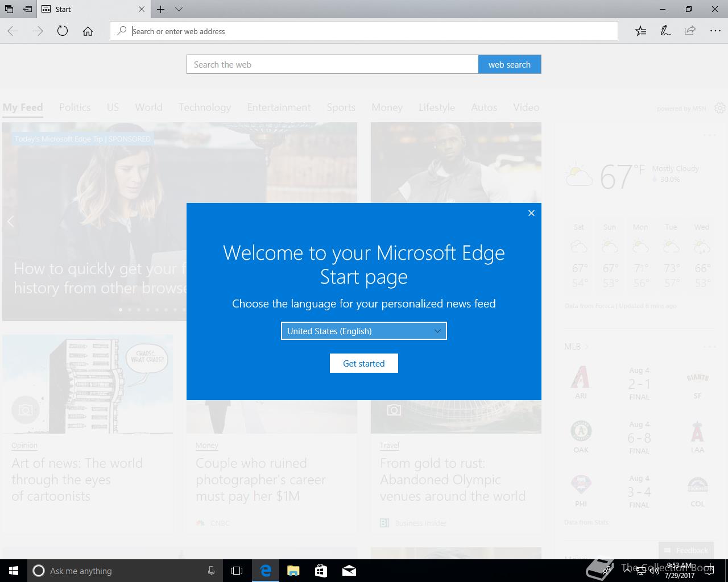Click the Travel category link

coord(390,446)
